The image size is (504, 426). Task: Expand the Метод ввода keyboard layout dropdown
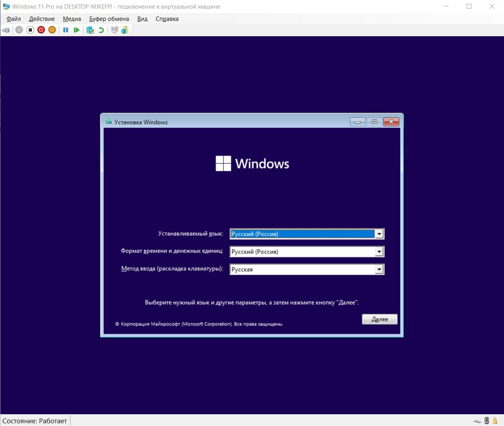pos(379,269)
